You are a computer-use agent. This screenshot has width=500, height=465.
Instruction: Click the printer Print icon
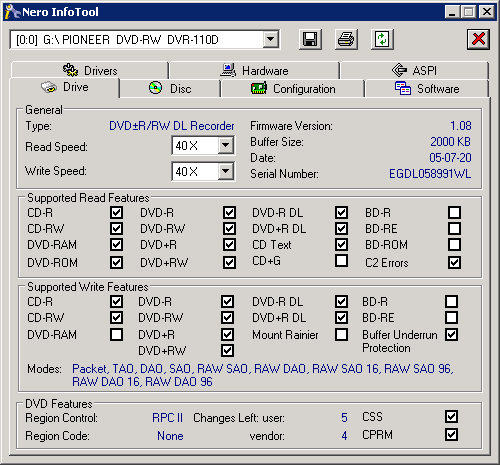click(x=346, y=40)
